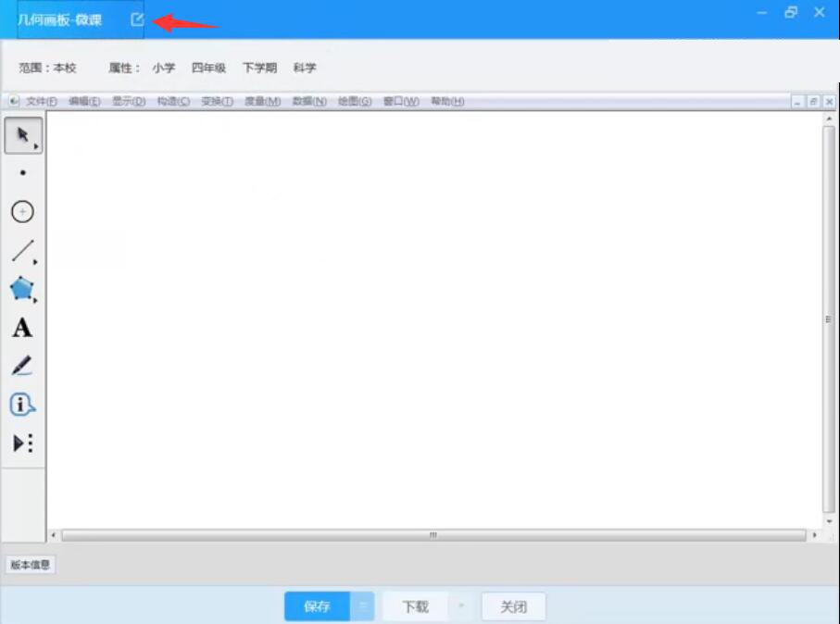Click the edit icon beside 几何画板-微课 title

137,17
